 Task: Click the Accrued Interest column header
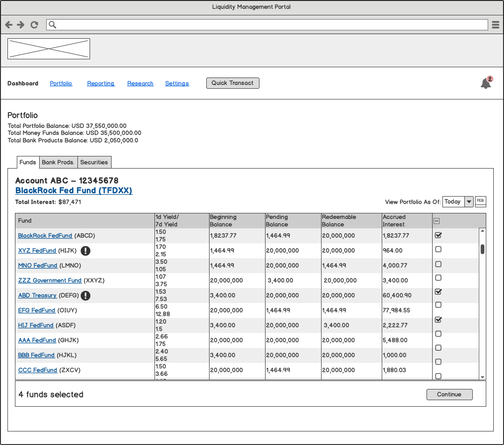click(407, 221)
